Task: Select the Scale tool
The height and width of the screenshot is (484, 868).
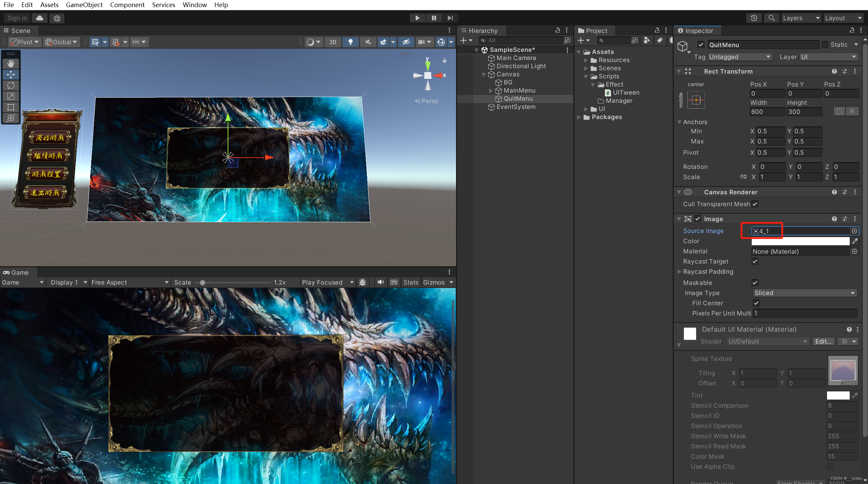Action: point(11,96)
